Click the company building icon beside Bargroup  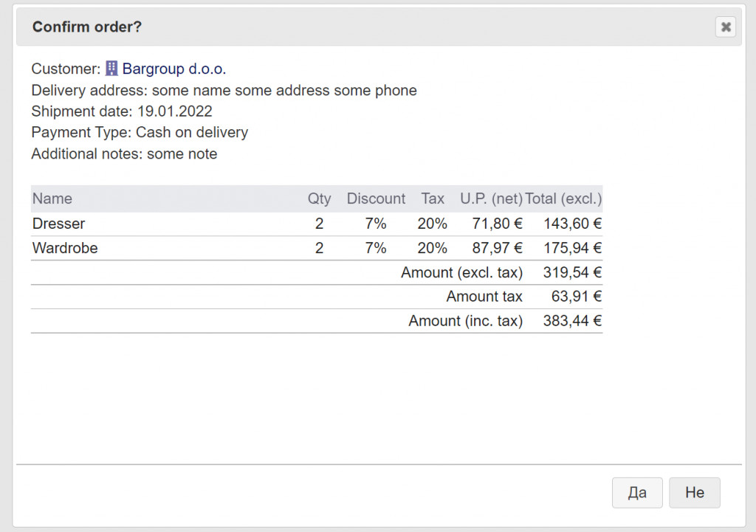pos(111,69)
